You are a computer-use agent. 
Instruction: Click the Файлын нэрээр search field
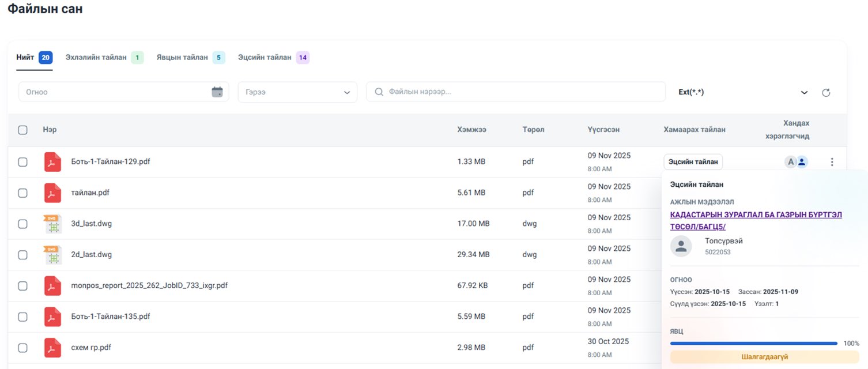[519, 92]
